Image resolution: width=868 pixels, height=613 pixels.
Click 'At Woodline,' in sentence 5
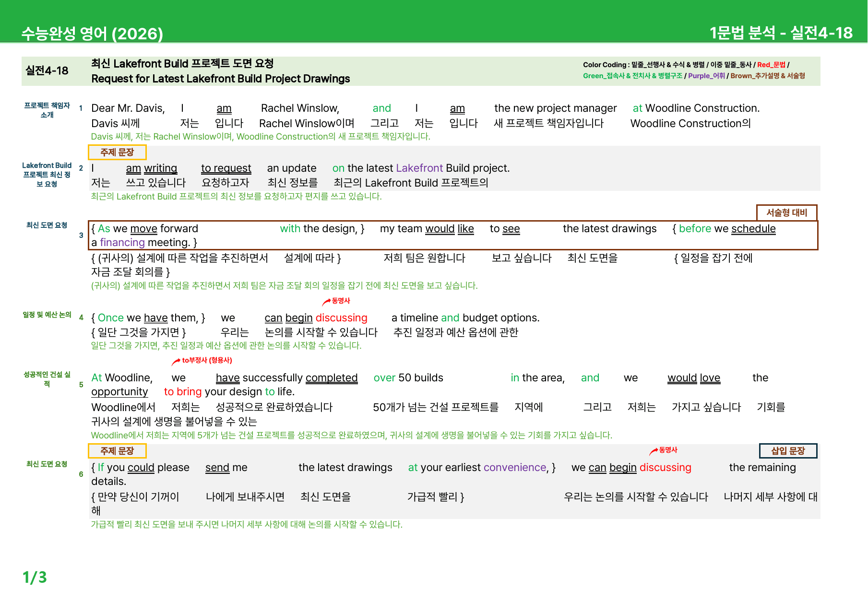(x=122, y=378)
